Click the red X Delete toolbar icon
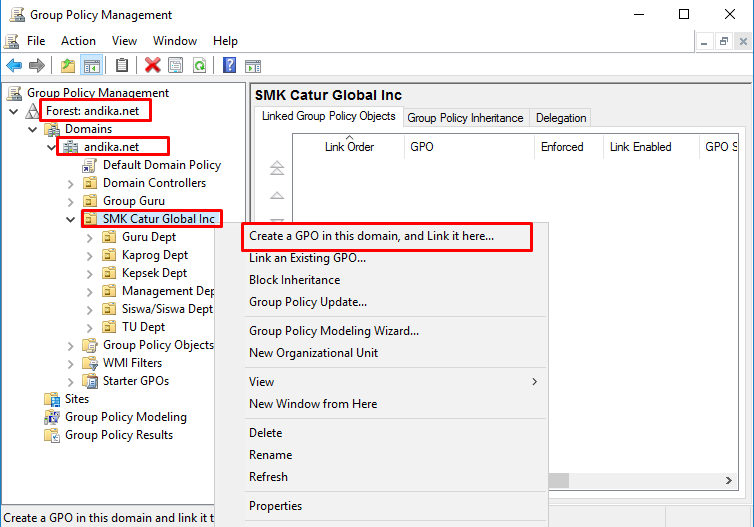 click(x=152, y=65)
